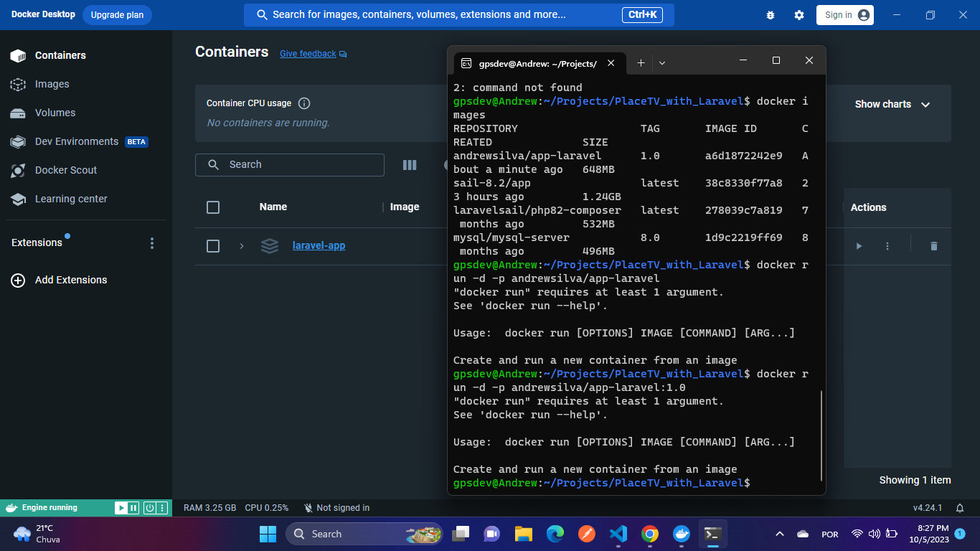Click the Visual Studio Code taskbar icon
This screenshot has height=551, width=980.
[618, 534]
